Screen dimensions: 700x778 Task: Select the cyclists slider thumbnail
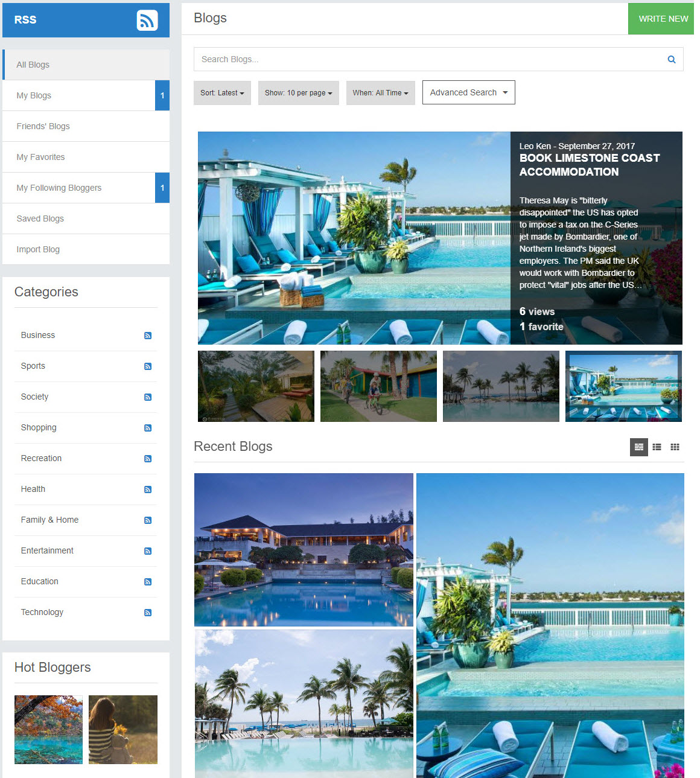pos(378,386)
